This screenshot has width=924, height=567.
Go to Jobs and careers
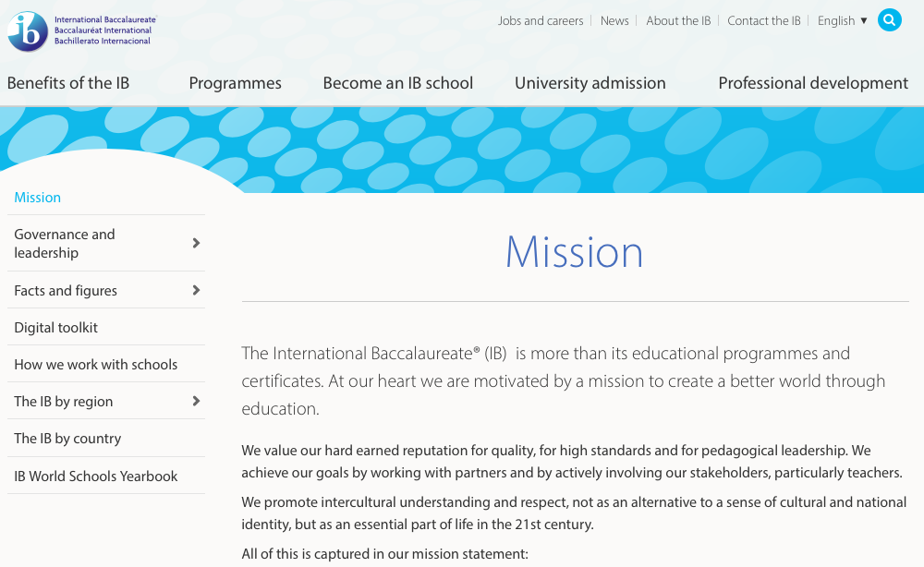[541, 20]
